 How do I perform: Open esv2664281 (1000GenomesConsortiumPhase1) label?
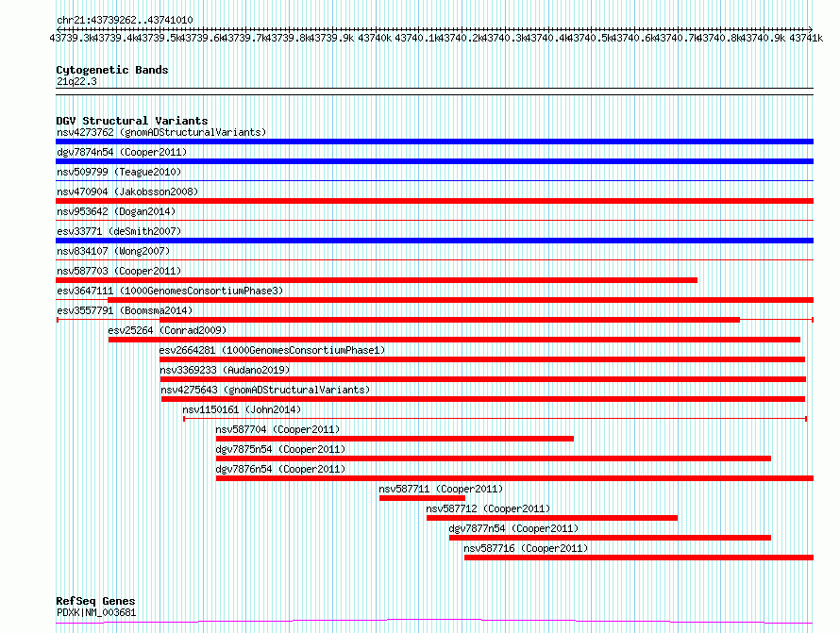click(x=272, y=350)
